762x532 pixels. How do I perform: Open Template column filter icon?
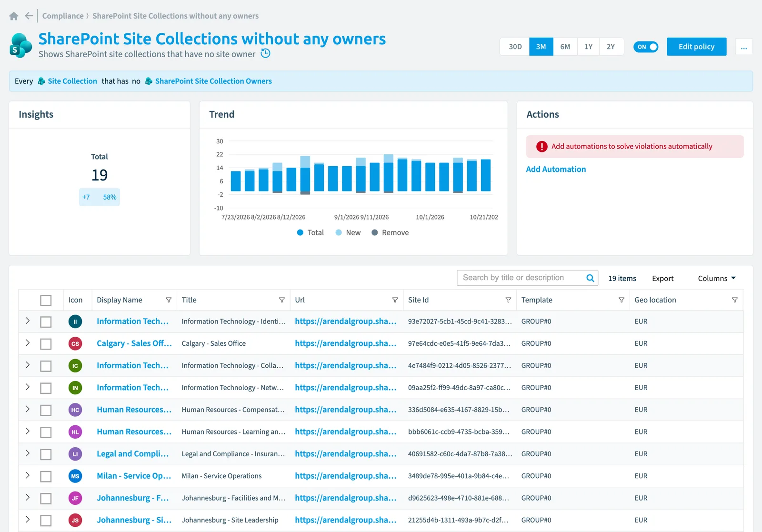click(x=622, y=300)
